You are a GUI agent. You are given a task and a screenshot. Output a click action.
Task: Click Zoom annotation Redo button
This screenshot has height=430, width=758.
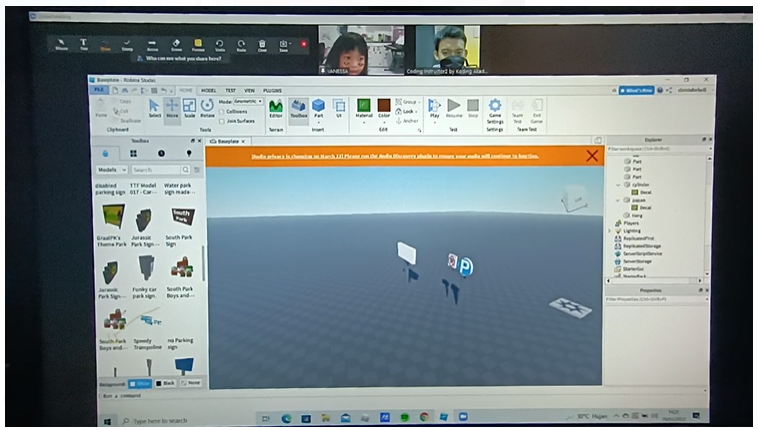241,45
